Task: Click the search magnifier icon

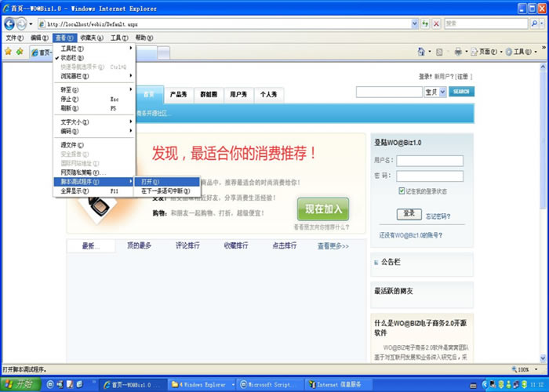Action: pyautogui.click(x=534, y=24)
